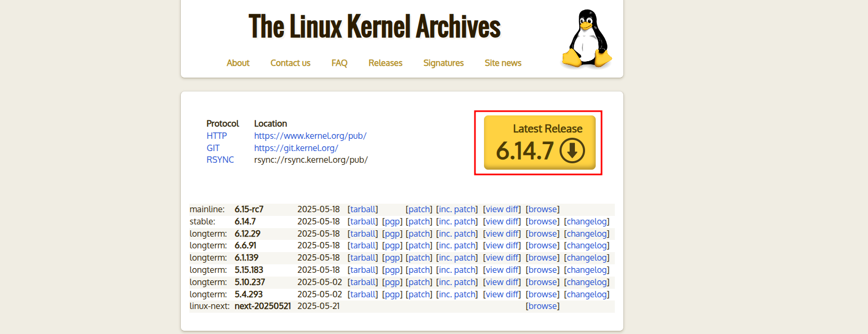The image size is (868, 334).
Task: Download tarball for mainline 6.15-rc7
Action: tap(363, 209)
